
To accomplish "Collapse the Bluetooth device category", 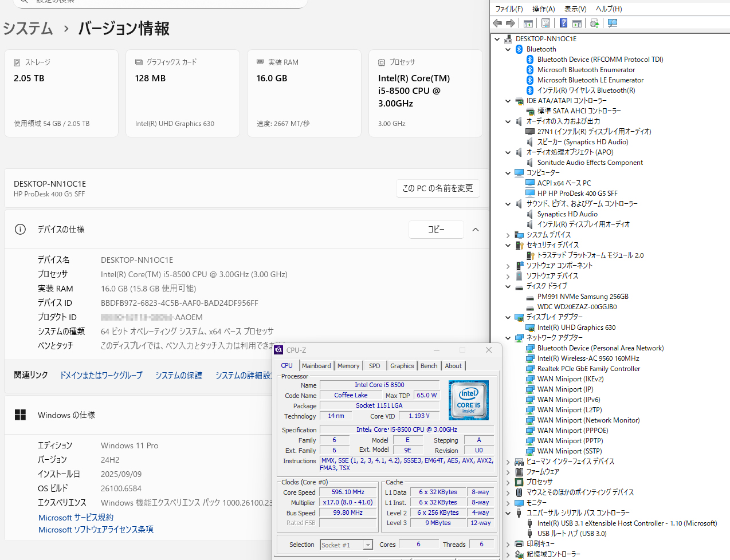I will 508,49.
